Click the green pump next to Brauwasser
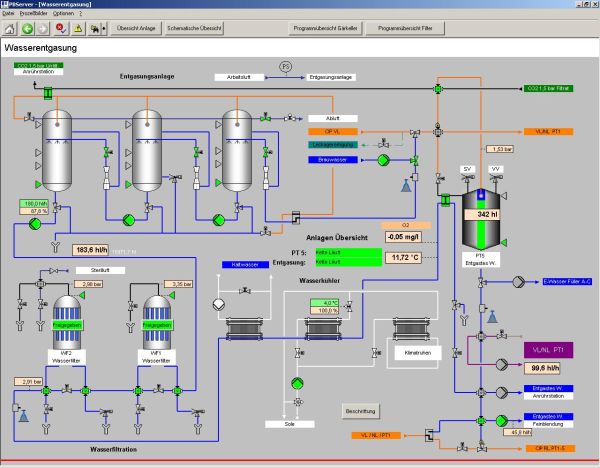Image resolution: width=600 pixels, height=468 pixels. 368,159
